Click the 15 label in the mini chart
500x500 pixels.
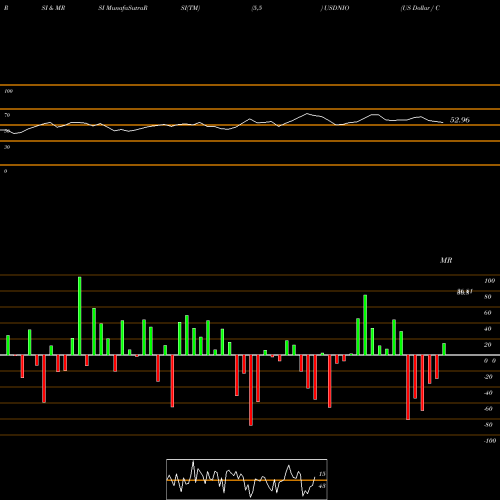(322, 474)
